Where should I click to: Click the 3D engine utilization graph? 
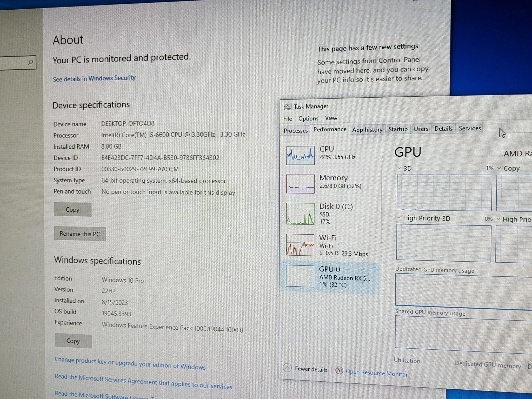tap(444, 192)
